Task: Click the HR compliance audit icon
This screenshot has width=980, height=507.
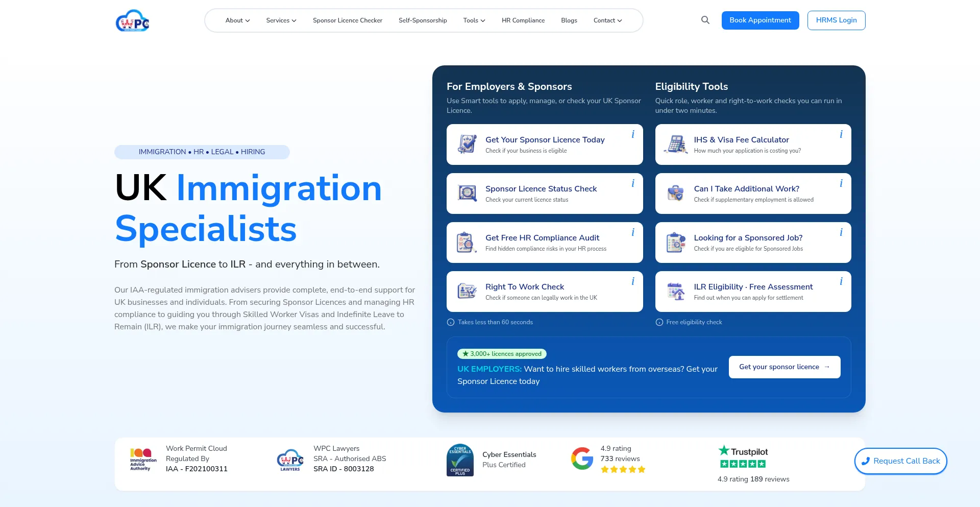Action: click(467, 243)
